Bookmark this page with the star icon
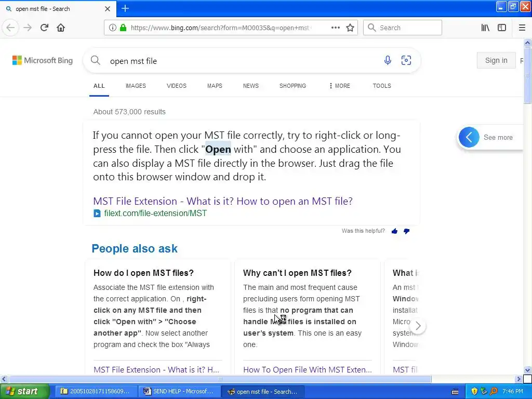 click(x=350, y=28)
